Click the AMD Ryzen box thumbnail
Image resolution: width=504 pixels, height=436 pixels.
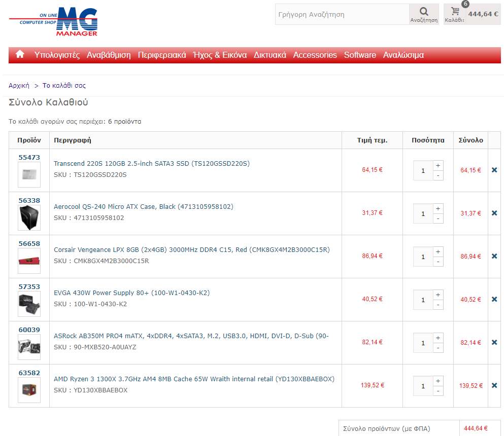pos(29,390)
